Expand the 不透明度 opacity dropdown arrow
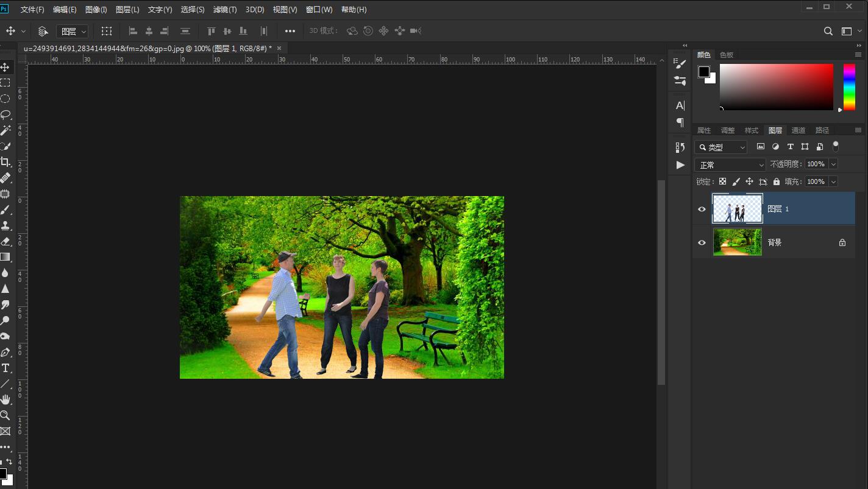Viewport: 868px width, 489px height. click(833, 164)
